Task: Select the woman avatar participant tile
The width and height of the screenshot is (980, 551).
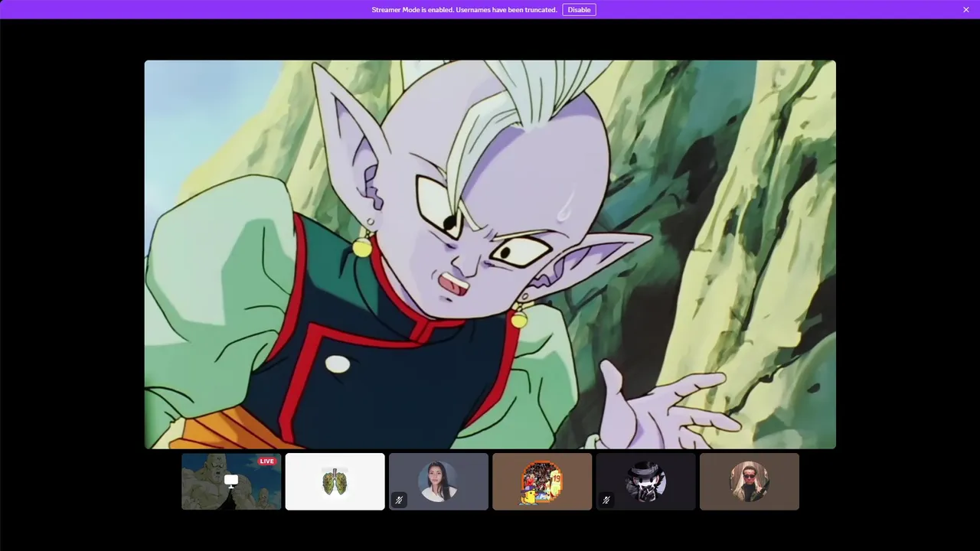Action: click(439, 481)
